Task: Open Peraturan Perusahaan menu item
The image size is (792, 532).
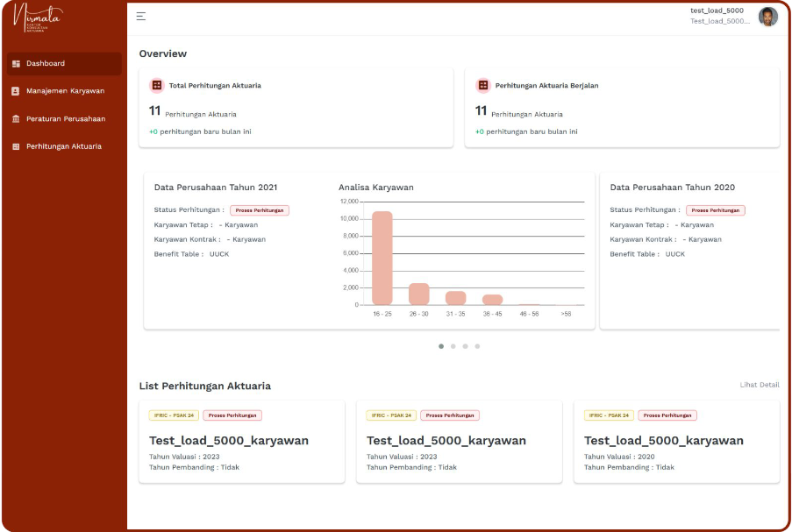Action: click(x=65, y=119)
